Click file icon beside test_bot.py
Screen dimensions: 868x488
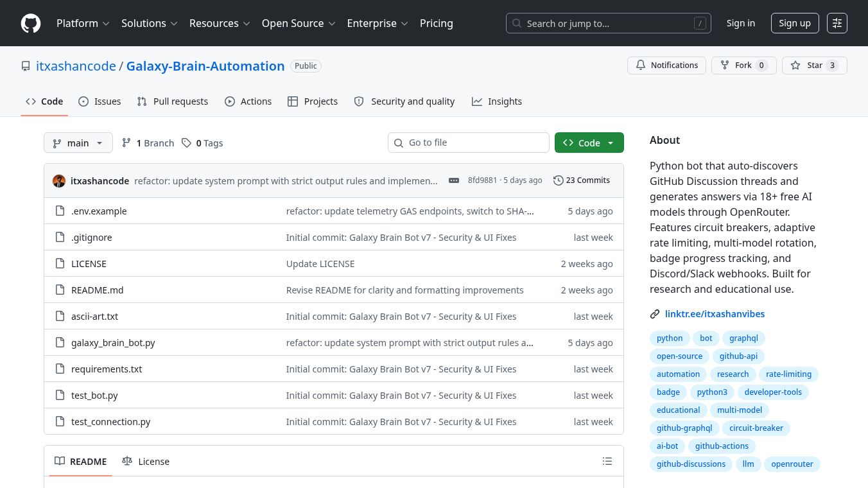pyautogui.click(x=60, y=396)
